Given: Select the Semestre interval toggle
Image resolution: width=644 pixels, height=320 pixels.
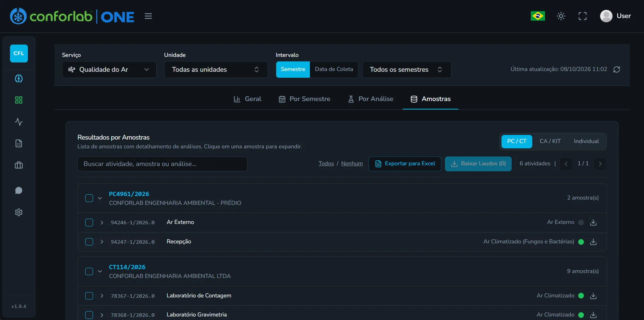Looking at the screenshot, I should [x=293, y=70].
